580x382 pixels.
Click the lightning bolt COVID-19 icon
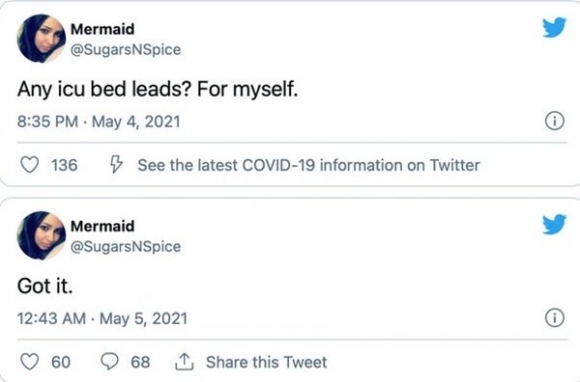click(x=116, y=165)
